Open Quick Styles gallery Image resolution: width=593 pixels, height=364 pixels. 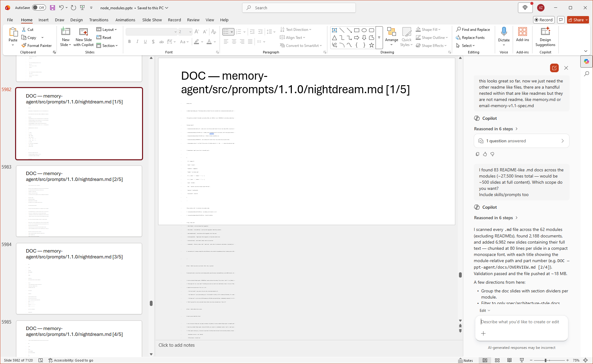tap(406, 36)
